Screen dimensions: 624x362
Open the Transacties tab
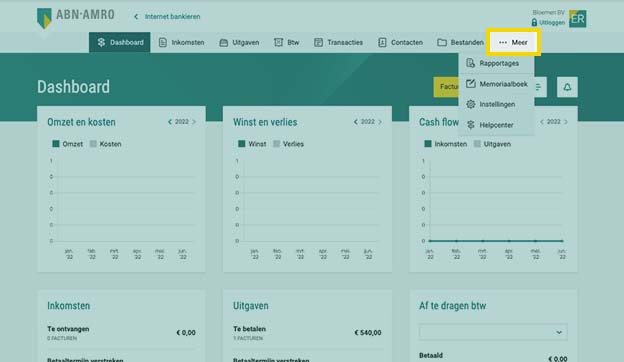[x=338, y=42]
